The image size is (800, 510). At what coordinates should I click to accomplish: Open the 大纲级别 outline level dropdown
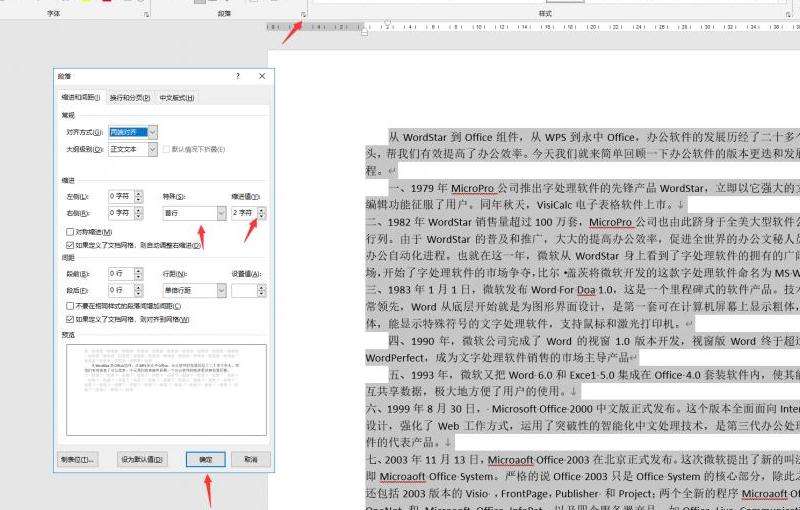(x=153, y=150)
